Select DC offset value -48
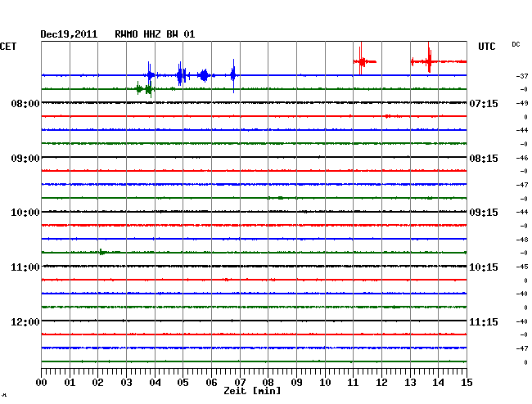 point(522,240)
